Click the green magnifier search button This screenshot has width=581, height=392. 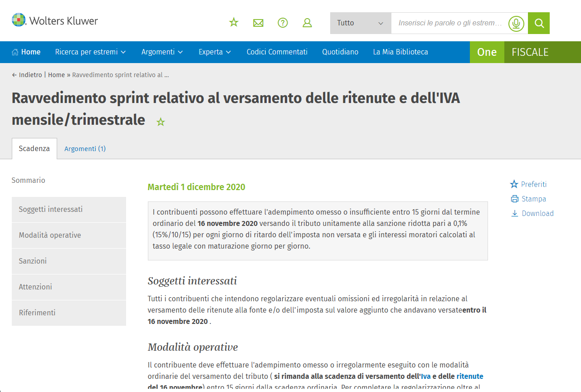click(x=539, y=23)
